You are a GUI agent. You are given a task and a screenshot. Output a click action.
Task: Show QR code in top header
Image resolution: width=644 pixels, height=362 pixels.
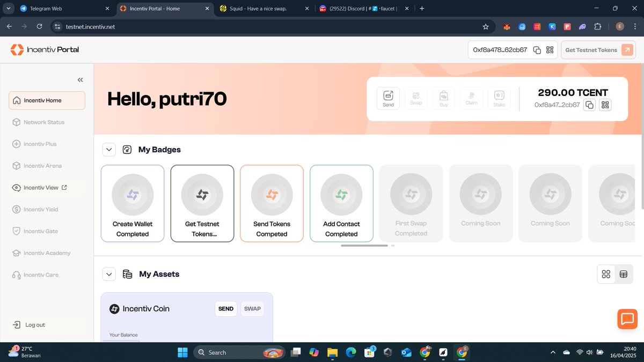[550, 50]
